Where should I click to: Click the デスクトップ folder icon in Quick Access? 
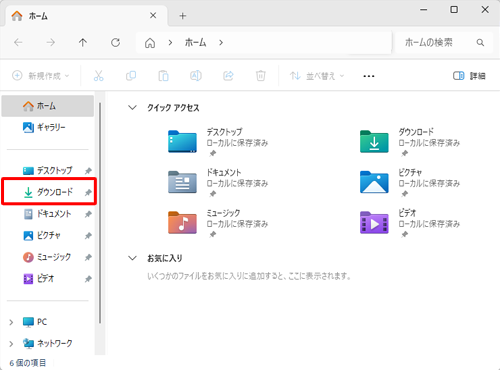[182, 141]
